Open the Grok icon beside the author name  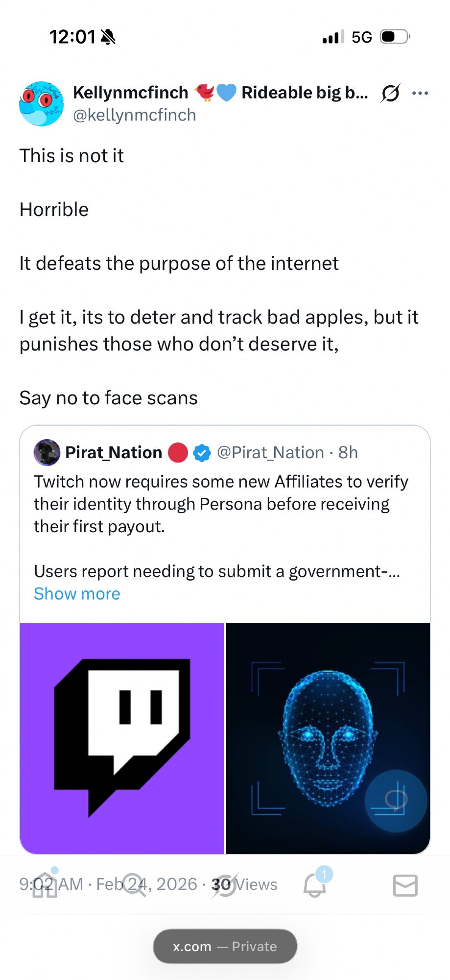point(390,93)
